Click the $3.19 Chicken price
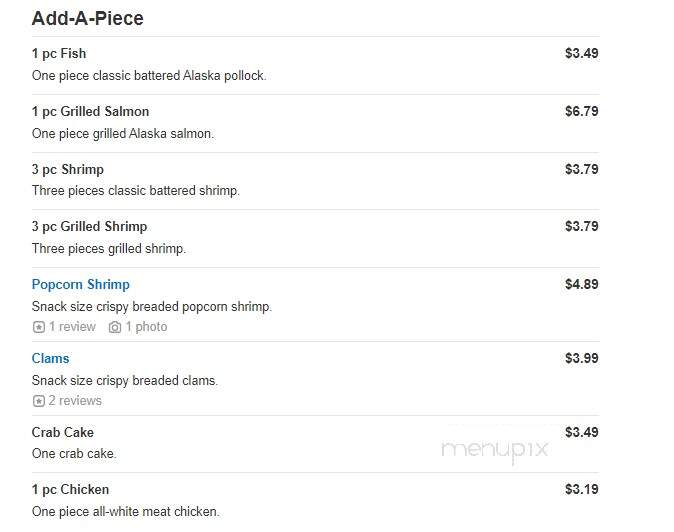The height and width of the screenshot is (532, 674). [x=582, y=489]
